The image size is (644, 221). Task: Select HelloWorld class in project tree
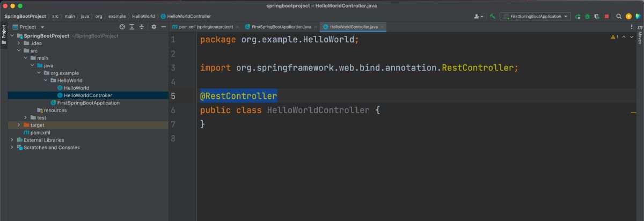click(x=76, y=88)
